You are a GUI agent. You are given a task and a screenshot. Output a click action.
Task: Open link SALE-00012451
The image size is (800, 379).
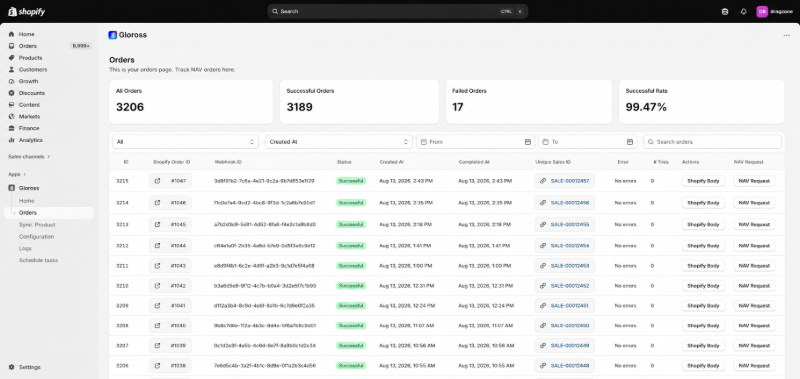coord(569,306)
